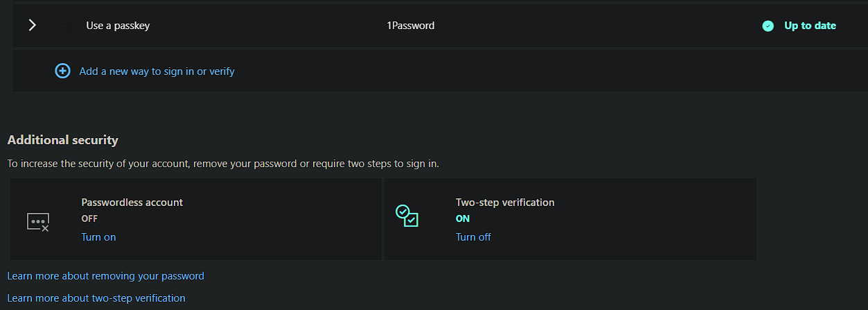
Task: Click the ON status under Two-step verification
Action: (463, 218)
